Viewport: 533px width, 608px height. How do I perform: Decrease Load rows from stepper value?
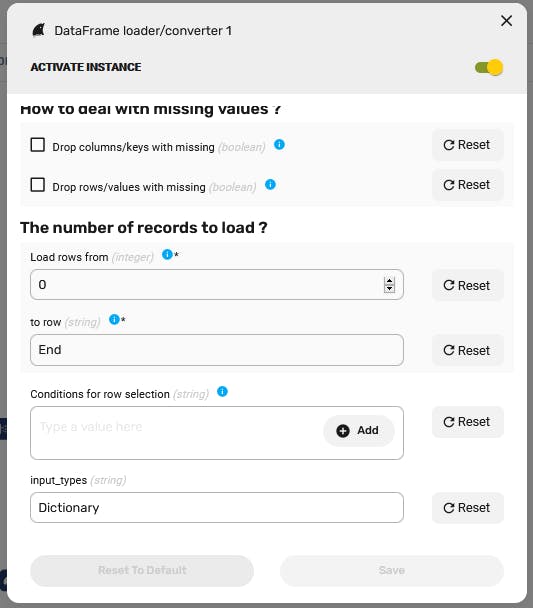[389, 288]
